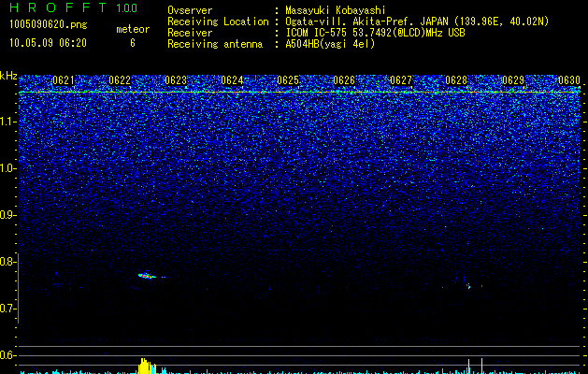Click the 0.7 kHz axis label
Viewport: 588px width, 374px height.
[8, 309]
